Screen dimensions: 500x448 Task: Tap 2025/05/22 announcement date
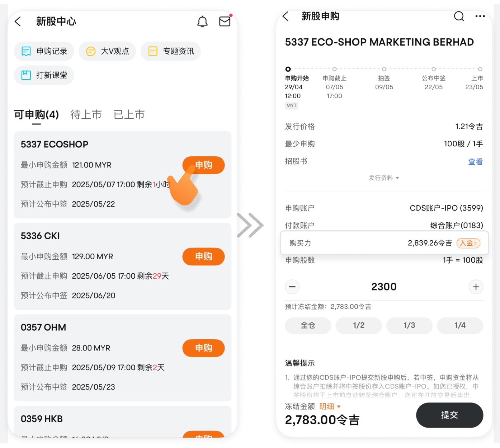(94, 204)
